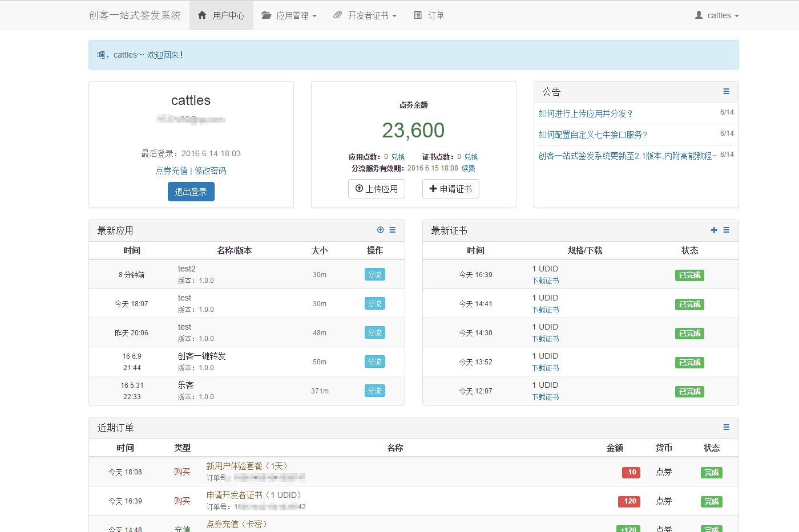799x532 pixels.
Task: Click the 分流 icon button for 乐客
Action: point(374,391)
